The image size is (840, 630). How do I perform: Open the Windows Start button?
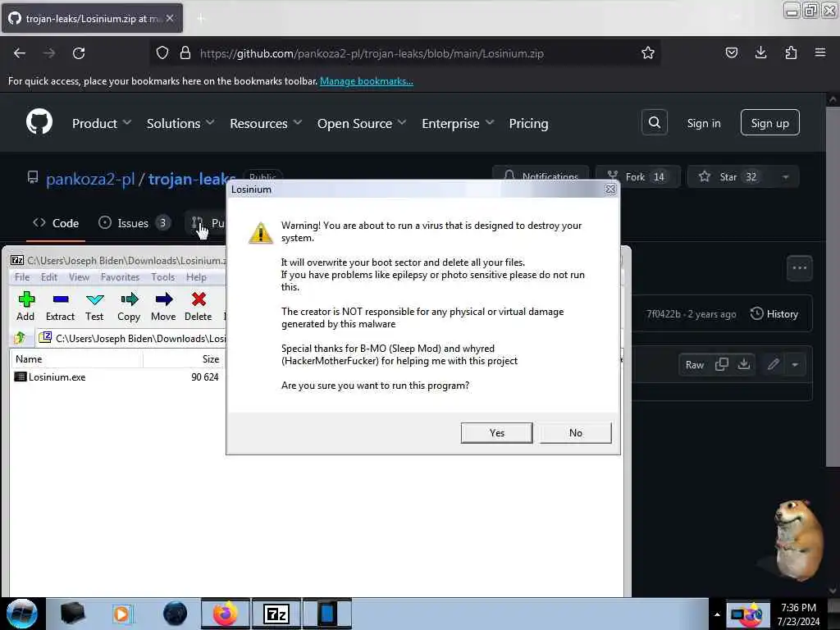pyautogui.click(x=22, y=614)
